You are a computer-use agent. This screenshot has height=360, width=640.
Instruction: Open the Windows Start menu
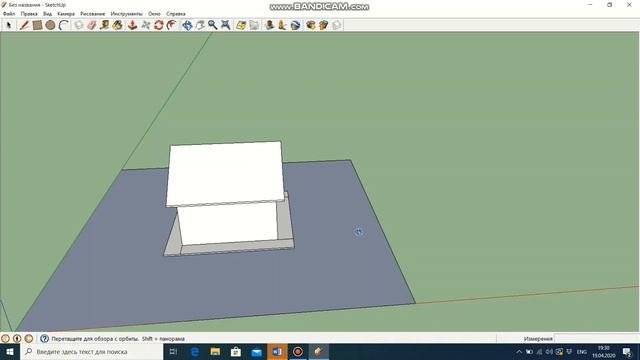point(10,352)
